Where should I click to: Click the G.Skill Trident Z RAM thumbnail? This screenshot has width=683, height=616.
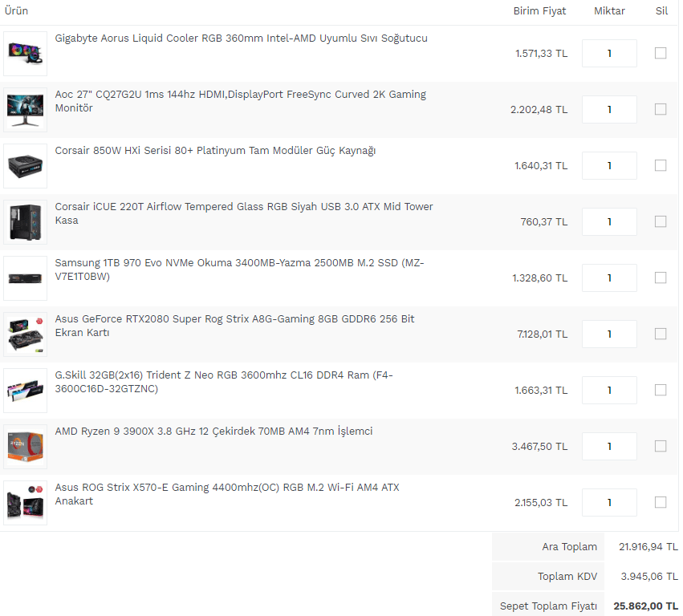[25, 391]
